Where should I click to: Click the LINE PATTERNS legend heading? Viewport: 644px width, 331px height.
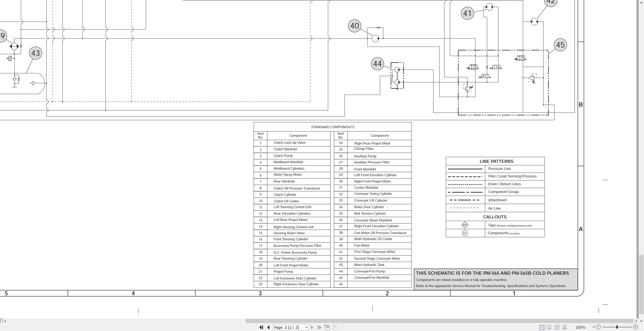pyautogui.click(x=496, y=161)
